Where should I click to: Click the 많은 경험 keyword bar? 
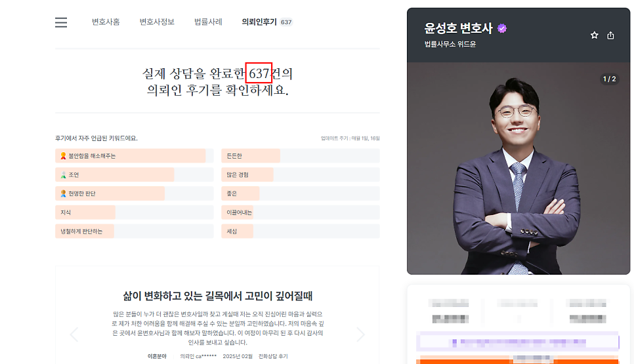pos(301,175)
